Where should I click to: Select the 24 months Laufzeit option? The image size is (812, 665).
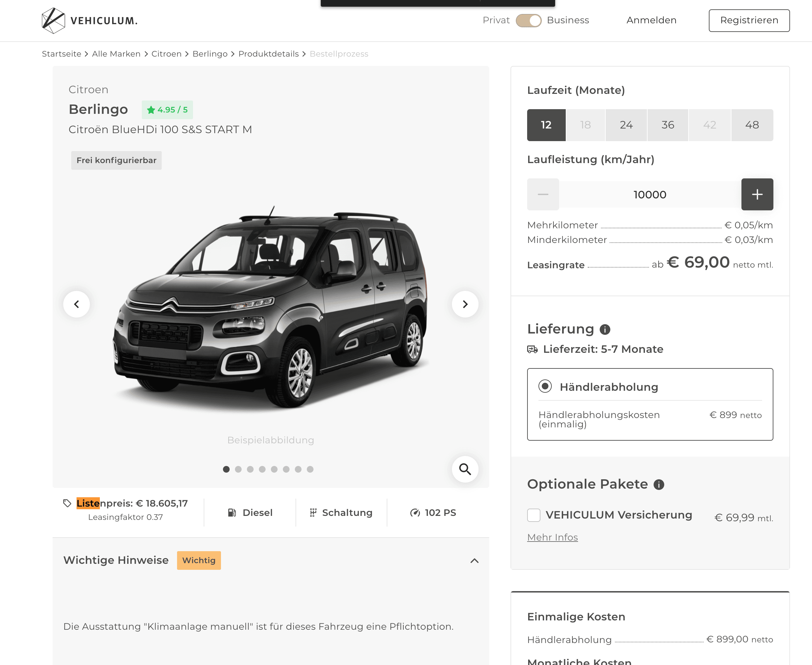(626, 125)
